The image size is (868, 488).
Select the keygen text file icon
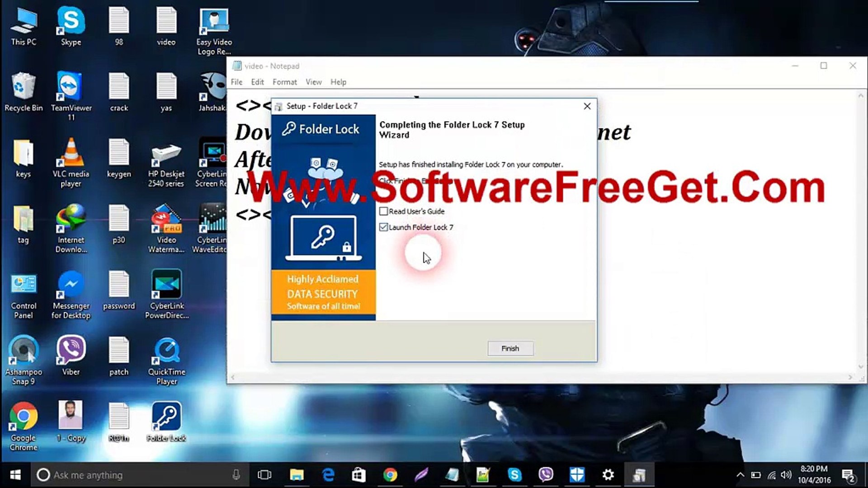pyautogui.click(x=119, y=158)
